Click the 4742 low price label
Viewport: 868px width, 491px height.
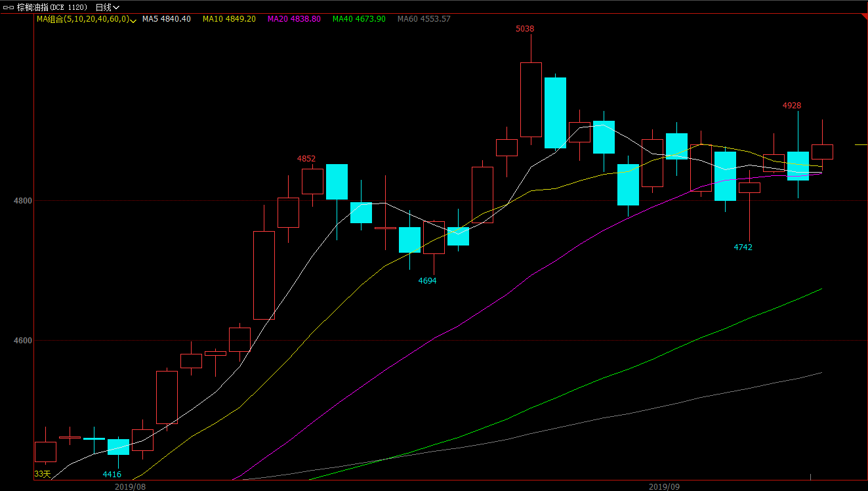click(743, 247)
